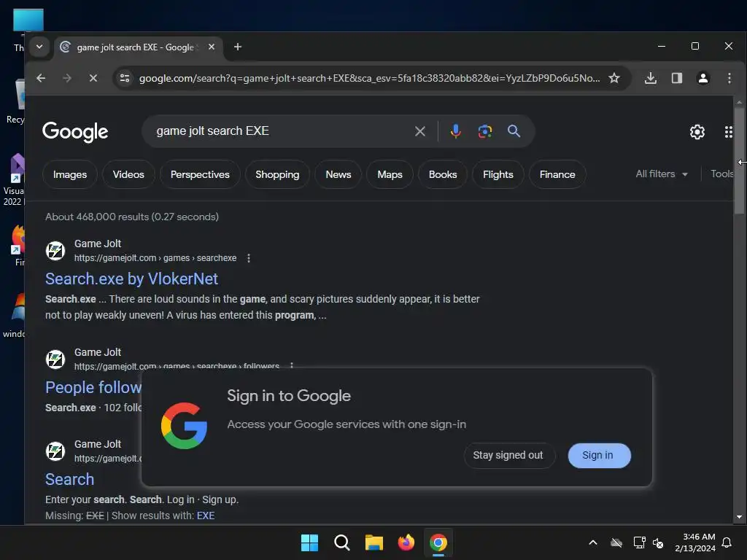
Task: Open Chrome three-dot menu
Action: (729, 78)
